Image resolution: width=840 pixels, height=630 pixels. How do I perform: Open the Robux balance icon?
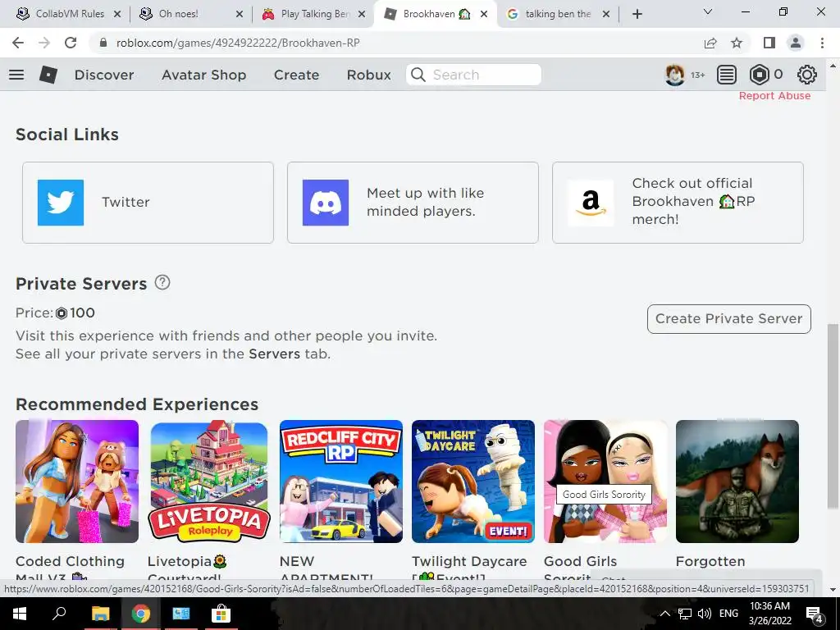pyautogui.click(x=759, y=75)
